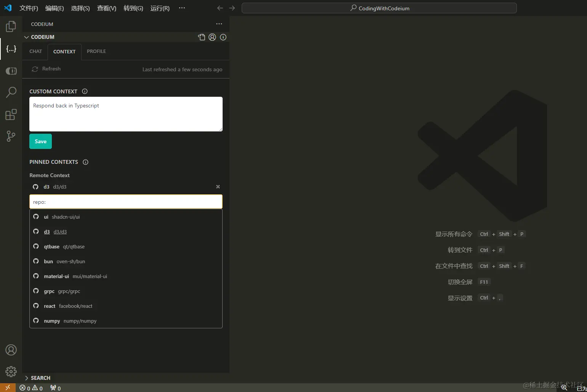Open the overflow menu ellipsis in menu bar
Image resolution: width=587 pixels, height=392 pixels.
(182, 8)
